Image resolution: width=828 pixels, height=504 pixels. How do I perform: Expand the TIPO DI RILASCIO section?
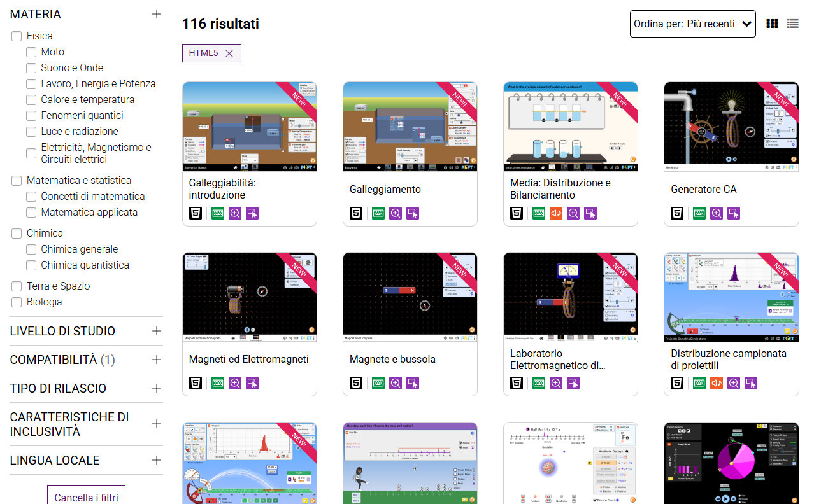157,388
